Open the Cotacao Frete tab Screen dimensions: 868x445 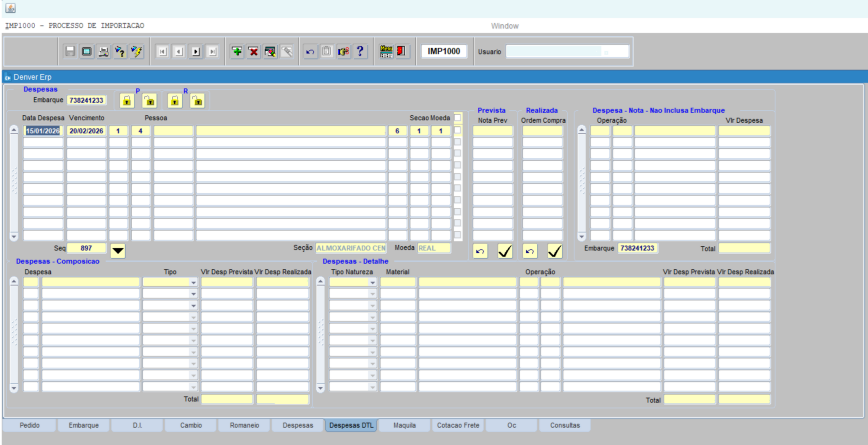pyautogui.click(x=458, y=425)
